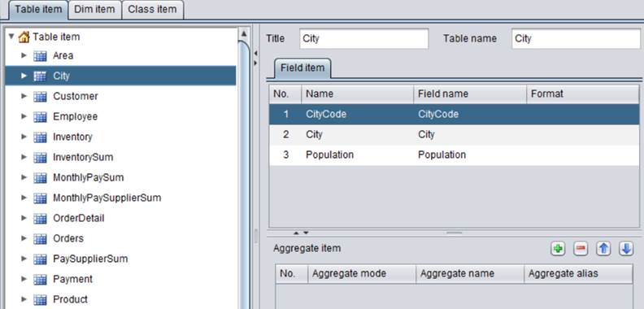644x309 pixels.
Task: Switch to the Dim item tab
Action: click(95, 10)
